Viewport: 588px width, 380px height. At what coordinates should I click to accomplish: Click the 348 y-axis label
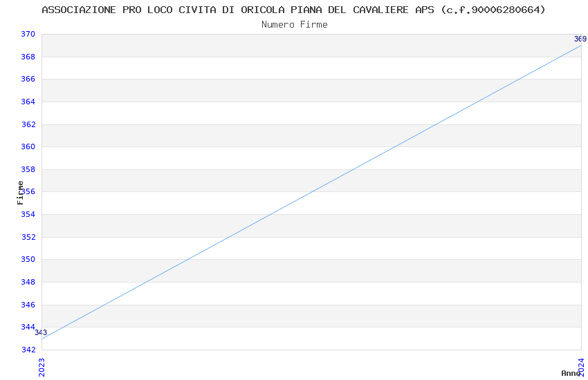point(28,282)
